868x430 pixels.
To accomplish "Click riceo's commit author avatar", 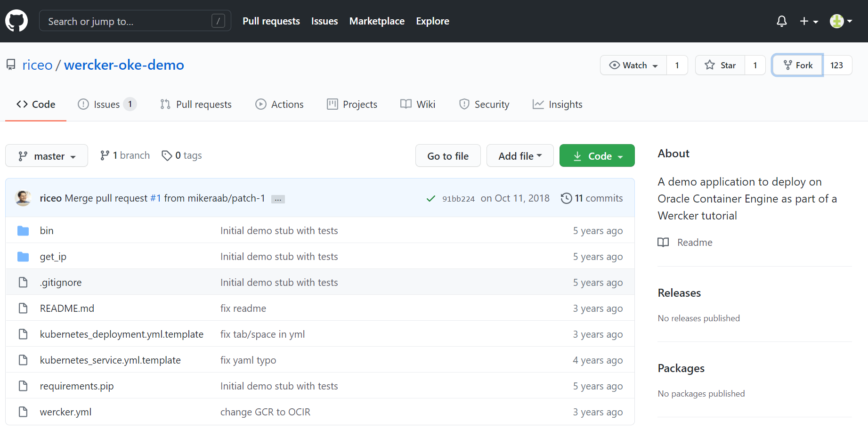I will (23, 198).
